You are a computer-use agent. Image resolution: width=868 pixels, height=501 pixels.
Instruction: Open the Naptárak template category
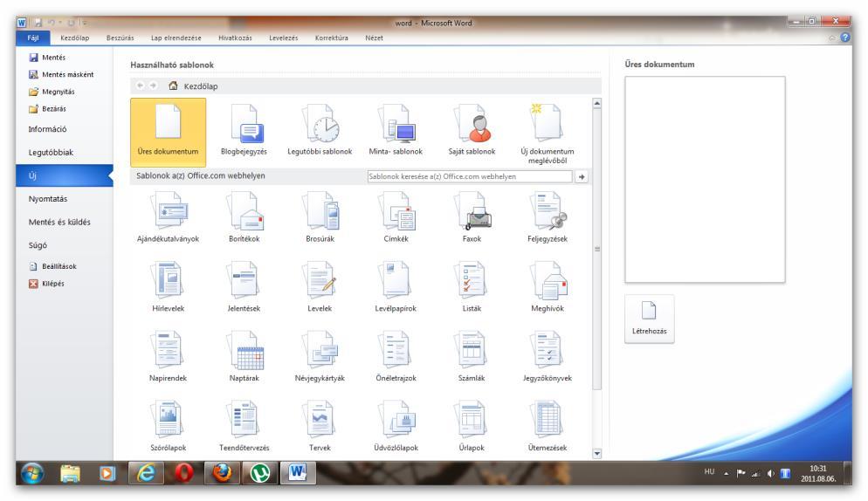tap(245, 356)
